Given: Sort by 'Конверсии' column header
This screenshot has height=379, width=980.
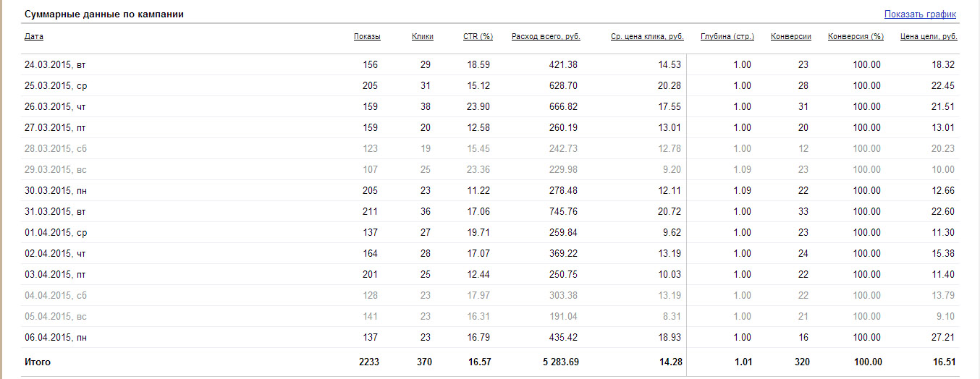Looking at the screenshot, I should (791, 36).
